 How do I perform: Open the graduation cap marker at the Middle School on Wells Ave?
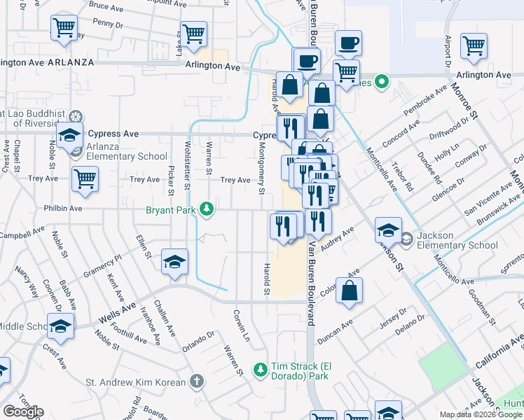[x=60, y=327]
